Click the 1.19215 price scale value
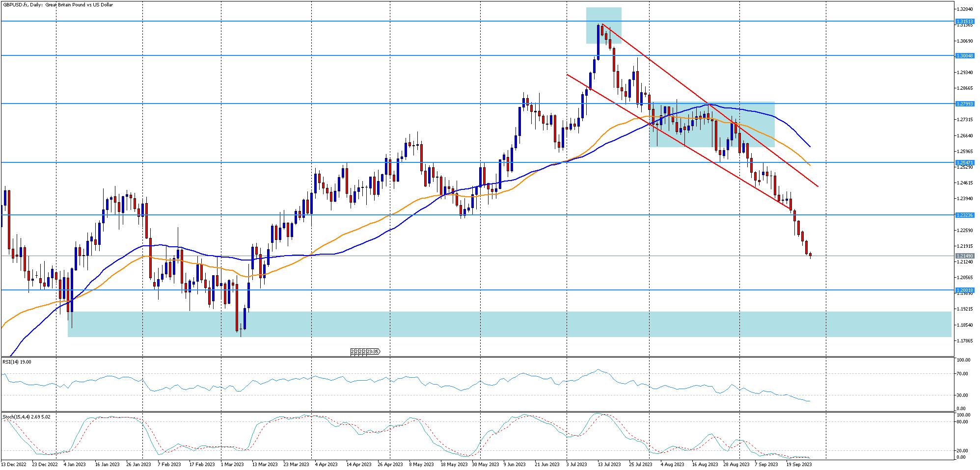Screen dimensions: 980x470 965,309
